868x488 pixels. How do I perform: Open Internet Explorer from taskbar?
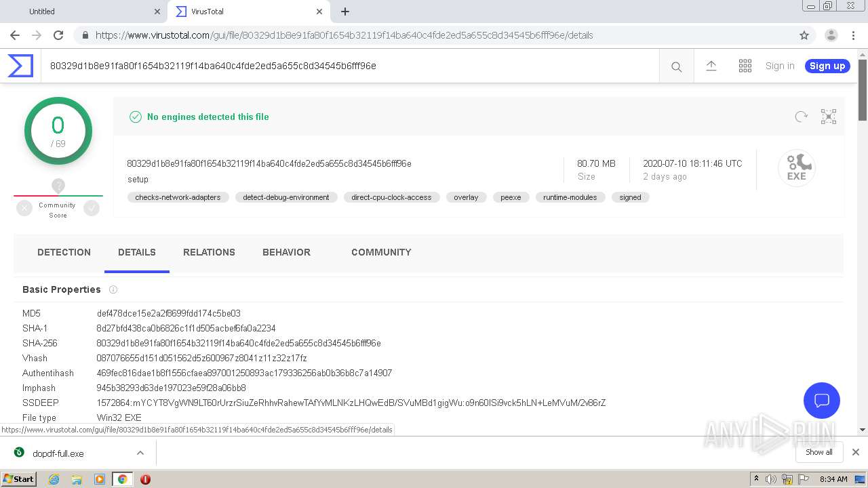point(54,479)
